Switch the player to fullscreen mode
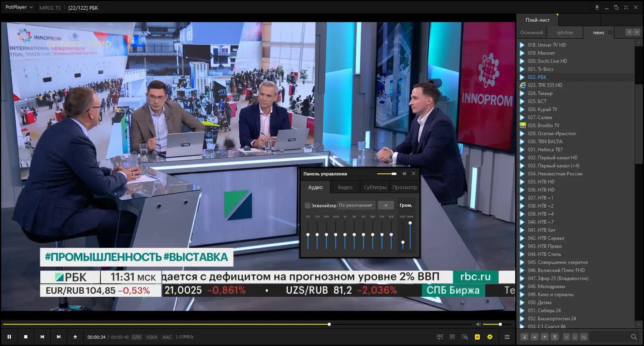 point(626,7)
